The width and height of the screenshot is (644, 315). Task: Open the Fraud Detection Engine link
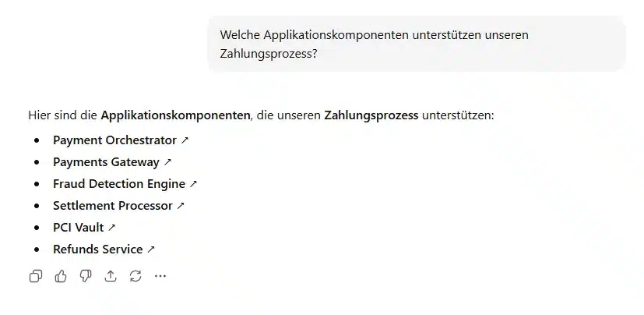tap(119, 184)
